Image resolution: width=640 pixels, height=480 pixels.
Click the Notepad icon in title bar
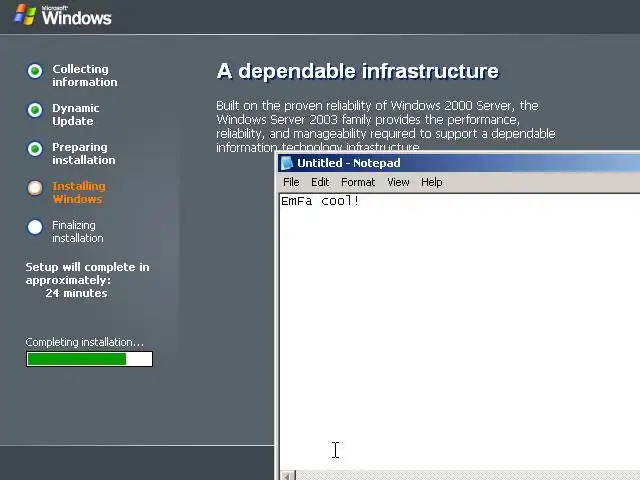pyautogui.click(x=287, y=163)
